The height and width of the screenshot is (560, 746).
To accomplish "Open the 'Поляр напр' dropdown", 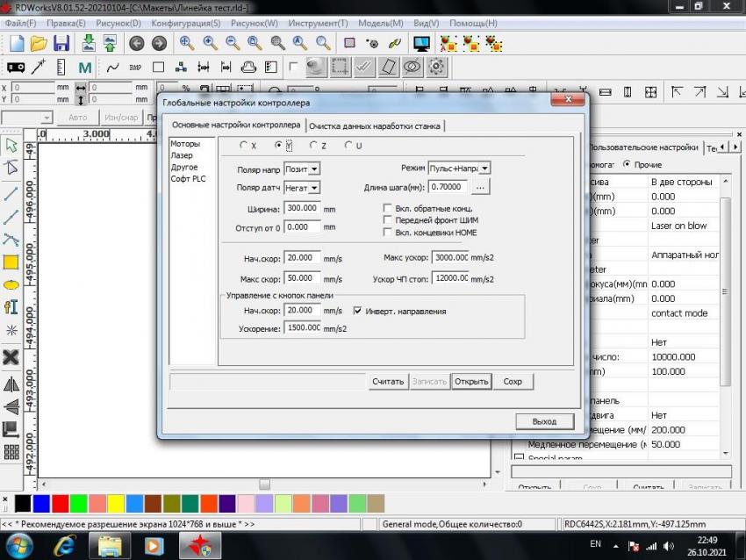I will click(x=314, y=169).
